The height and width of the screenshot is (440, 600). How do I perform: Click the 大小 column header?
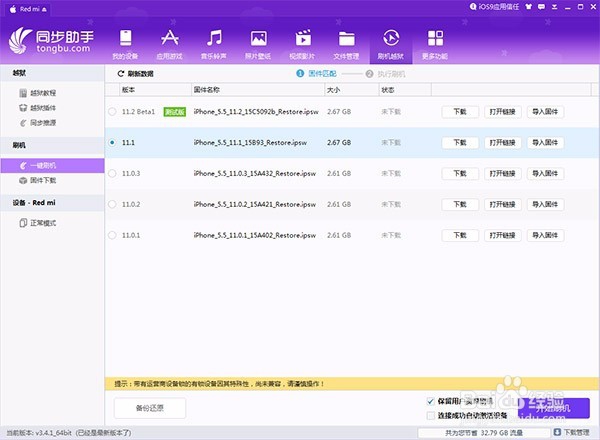[352, 90]
